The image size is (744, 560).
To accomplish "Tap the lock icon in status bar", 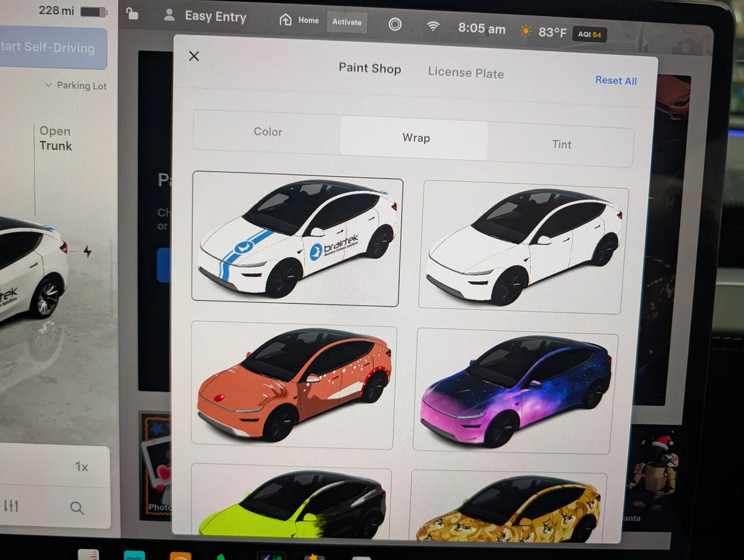I will click(x=132, y=13).
